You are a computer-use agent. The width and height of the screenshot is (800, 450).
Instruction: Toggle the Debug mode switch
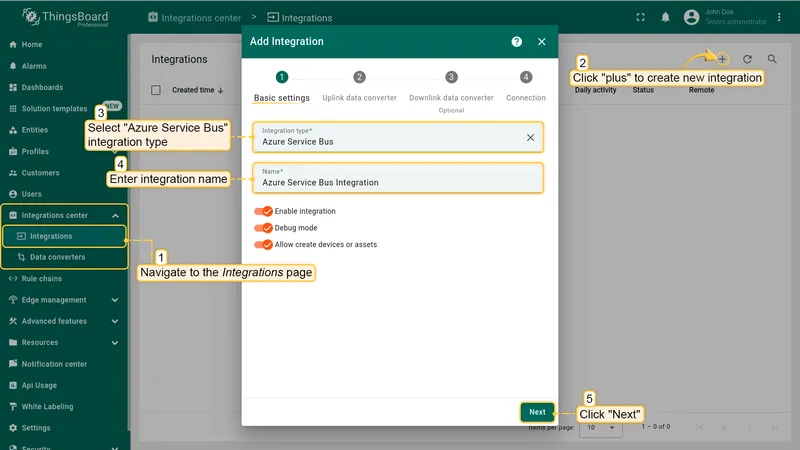tap(263, 228)
